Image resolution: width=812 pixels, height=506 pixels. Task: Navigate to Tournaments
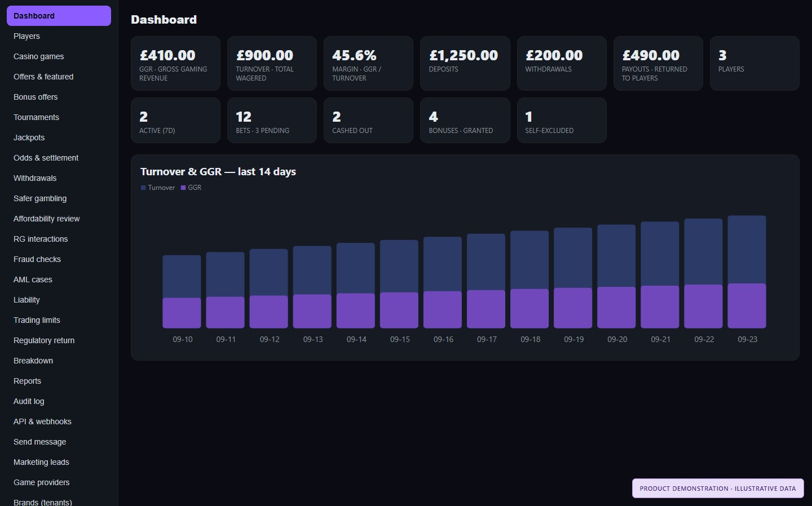coord(59,117)
